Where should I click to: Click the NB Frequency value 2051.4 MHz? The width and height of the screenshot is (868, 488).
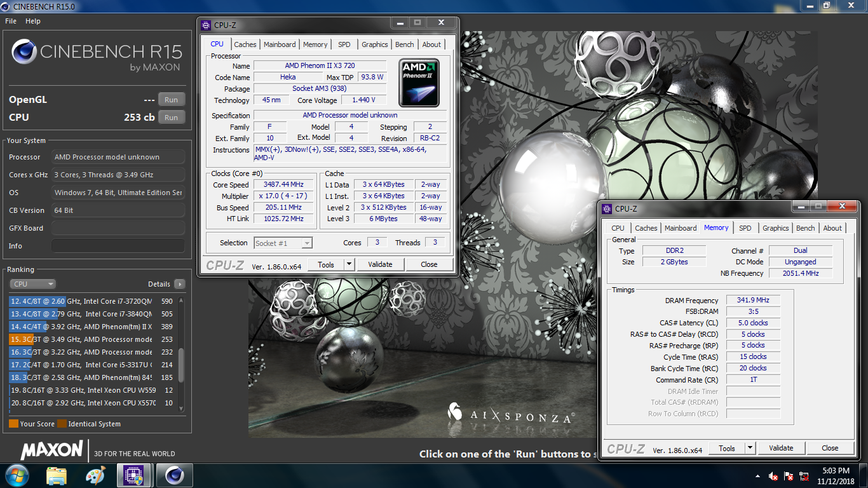(x=800, y=273)
